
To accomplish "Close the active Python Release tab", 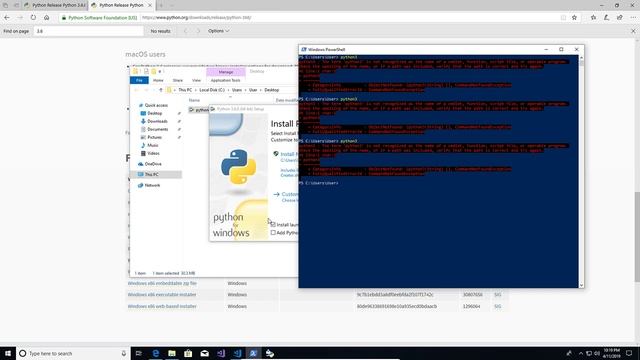I will pos(150,5).
